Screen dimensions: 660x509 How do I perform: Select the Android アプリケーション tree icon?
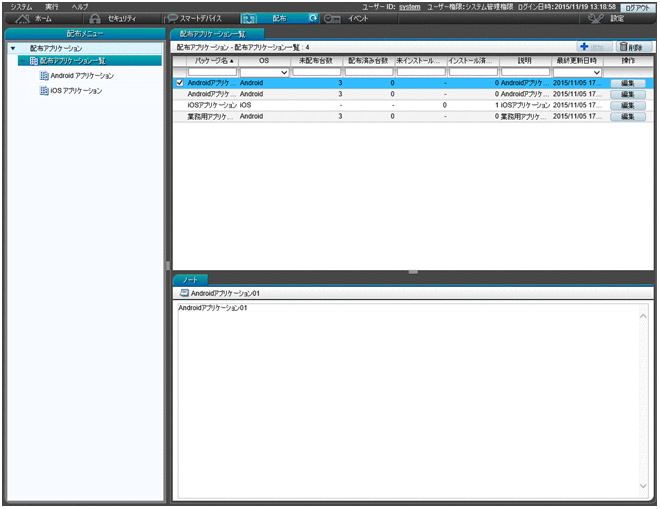tap(44, 76)
